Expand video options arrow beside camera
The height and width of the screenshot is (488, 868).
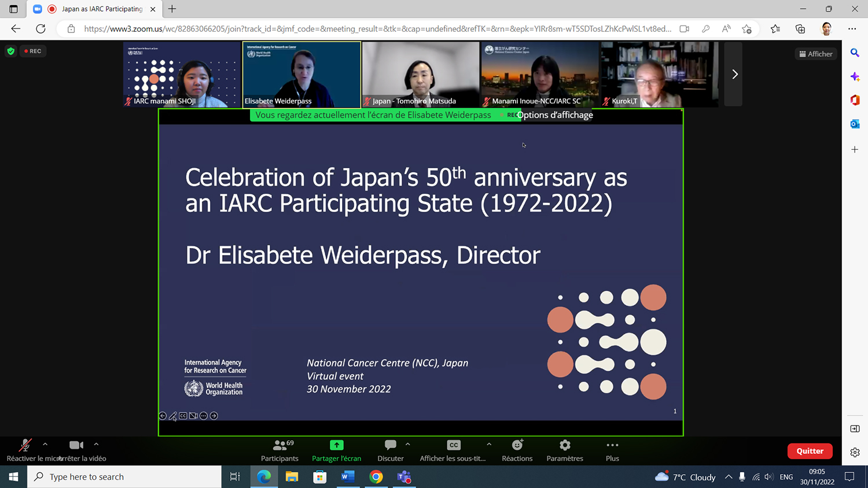[x=96, y=445]
